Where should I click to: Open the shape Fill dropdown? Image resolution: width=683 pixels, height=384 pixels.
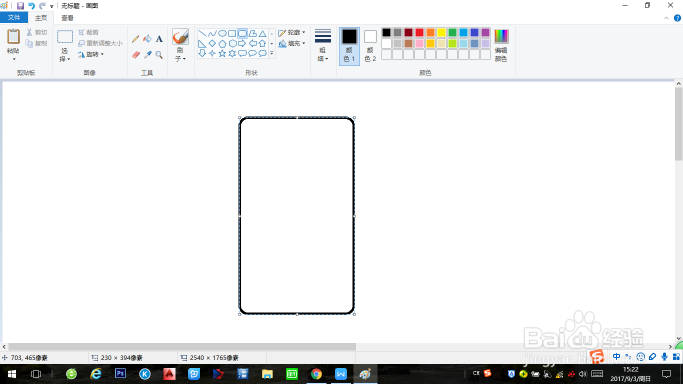[x=291, y=44]
